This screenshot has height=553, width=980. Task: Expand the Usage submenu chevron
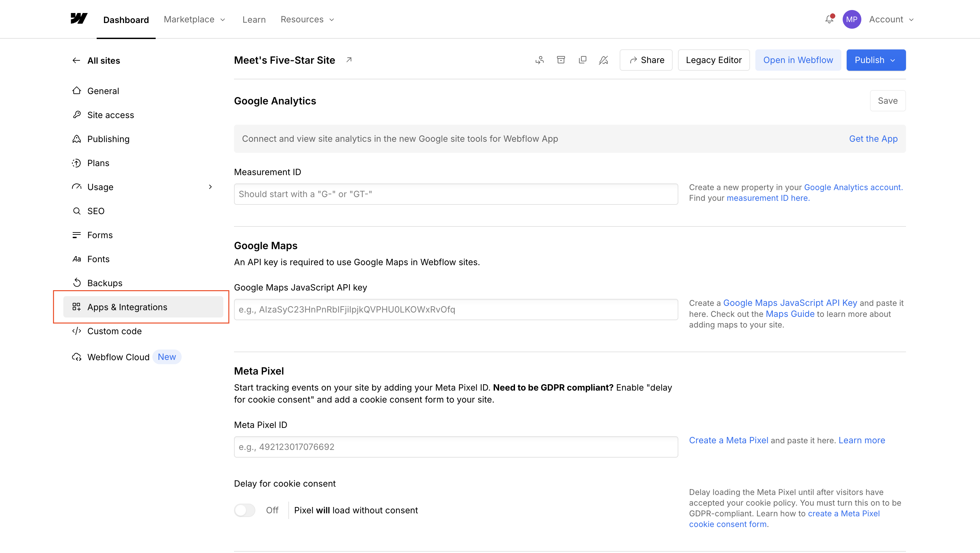pyautogui.click(x=210, y=187)
